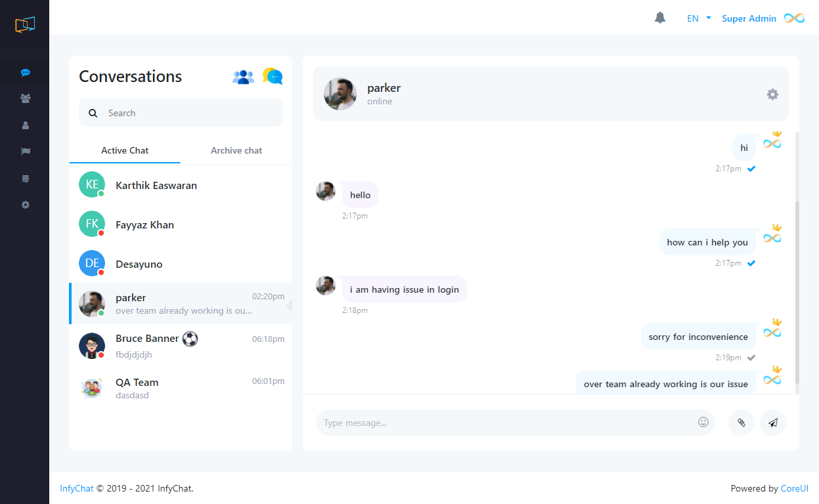The height and width of the screenshot is (504, 819).
Task: Open notifications with the bell icon
Action: 660,18
